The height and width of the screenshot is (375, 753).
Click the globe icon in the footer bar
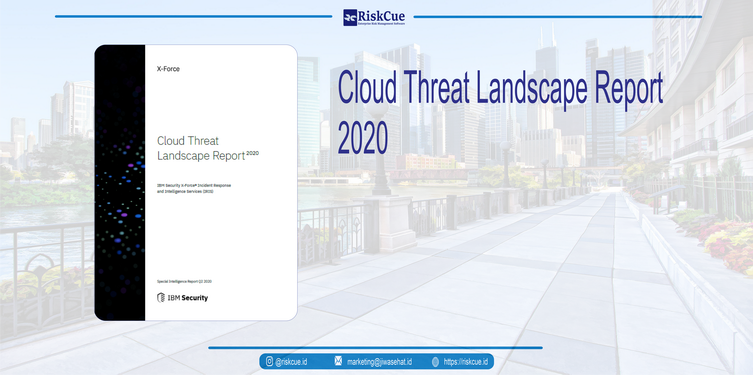(435, 362)
